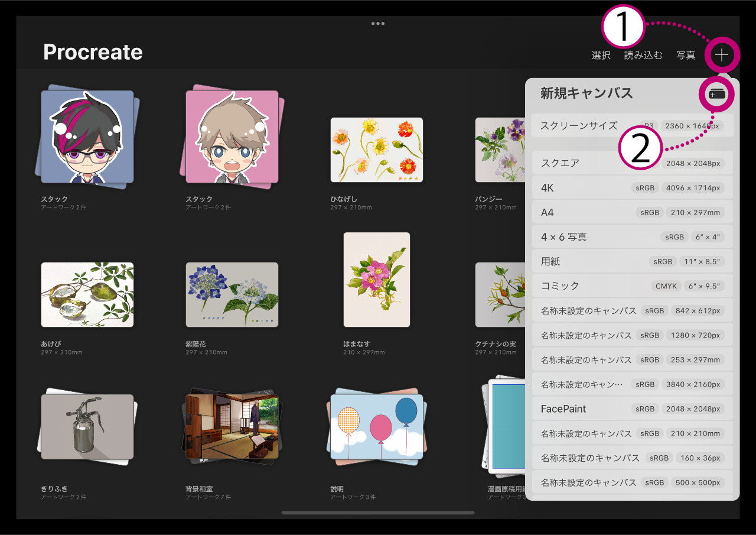Open the pink background character stack

[x=232, y=138]
